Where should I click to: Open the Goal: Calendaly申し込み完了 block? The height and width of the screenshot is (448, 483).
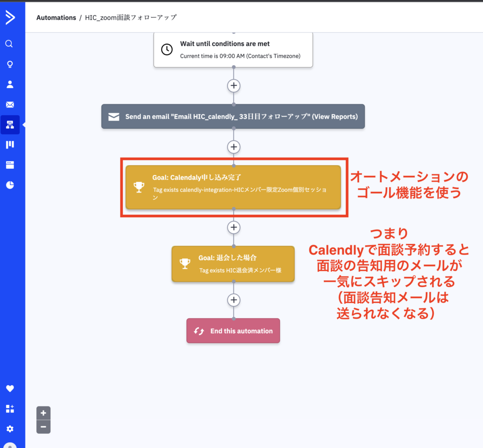[233, 187]
